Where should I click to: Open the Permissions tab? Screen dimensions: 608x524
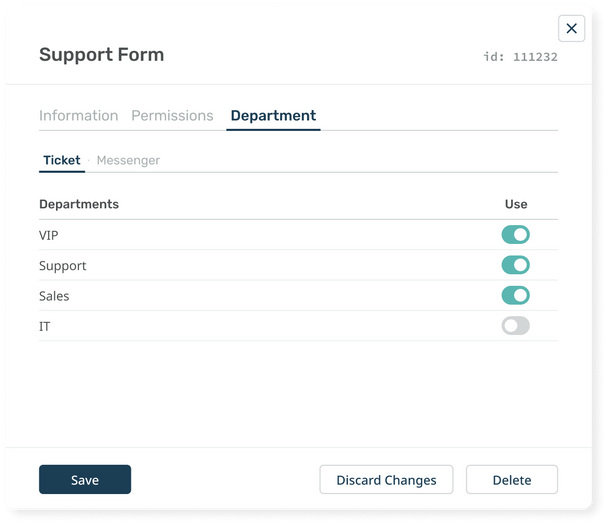coord(172,116)
